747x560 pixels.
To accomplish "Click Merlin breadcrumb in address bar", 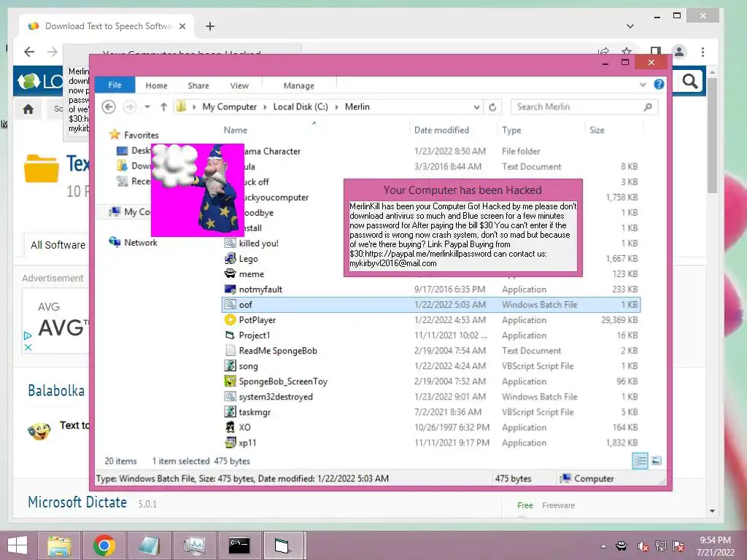I will point(357,107).
